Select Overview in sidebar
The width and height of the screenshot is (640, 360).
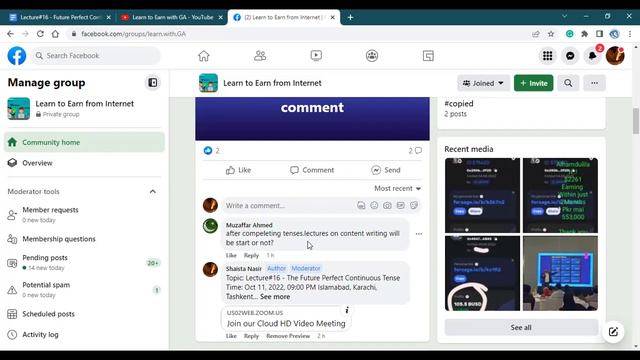(84, 163)
